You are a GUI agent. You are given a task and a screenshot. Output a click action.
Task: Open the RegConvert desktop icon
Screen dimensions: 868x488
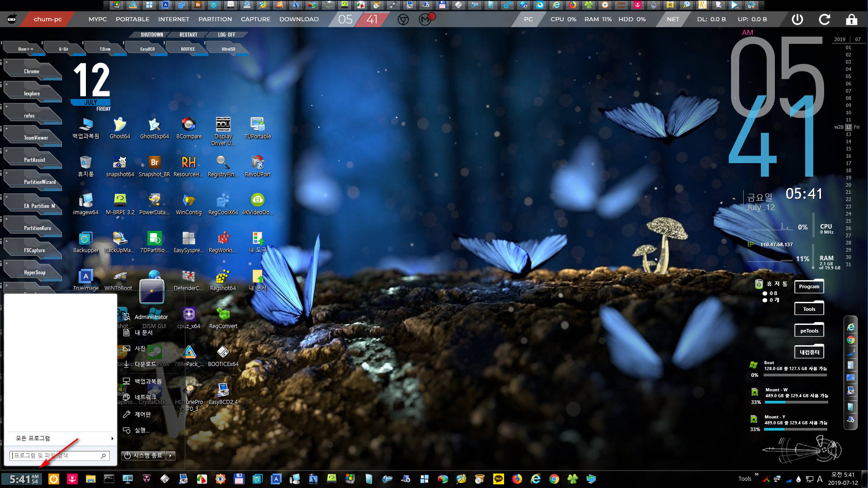pyautogui.click(x=223, y=318)
